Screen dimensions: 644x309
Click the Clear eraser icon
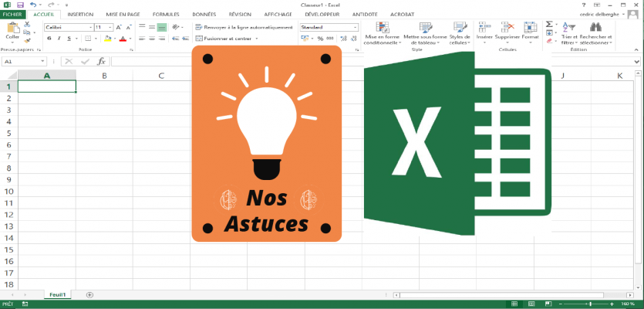549,41
